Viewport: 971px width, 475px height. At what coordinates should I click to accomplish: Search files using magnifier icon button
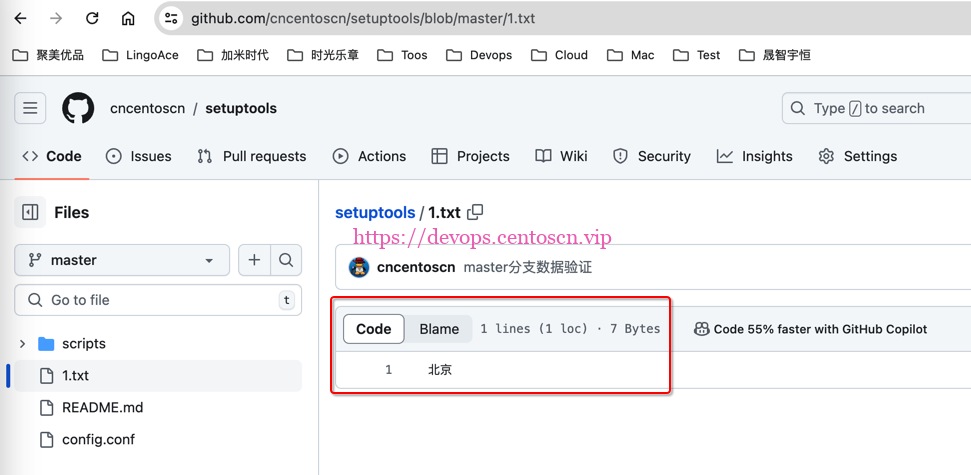[x=286, y=260]
